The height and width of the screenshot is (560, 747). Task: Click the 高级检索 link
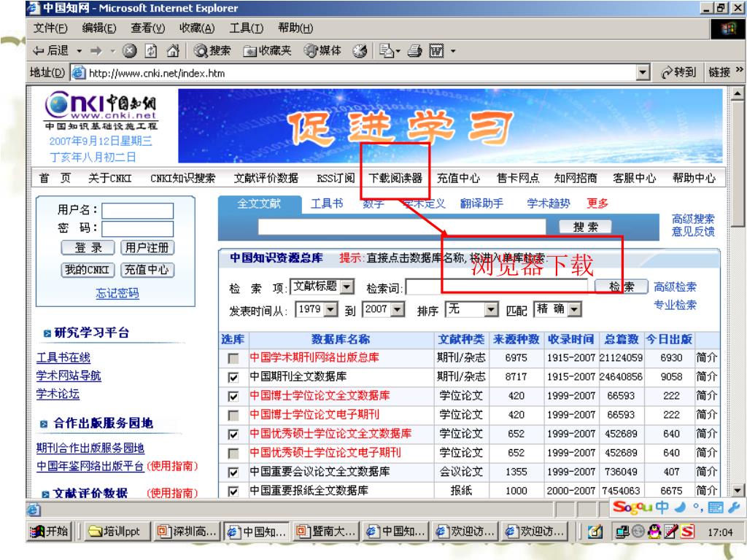pos(675,287)
